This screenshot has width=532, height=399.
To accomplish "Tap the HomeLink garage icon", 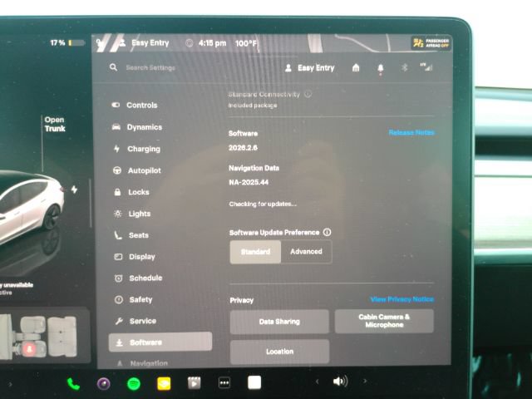I will tap(356, 68).
